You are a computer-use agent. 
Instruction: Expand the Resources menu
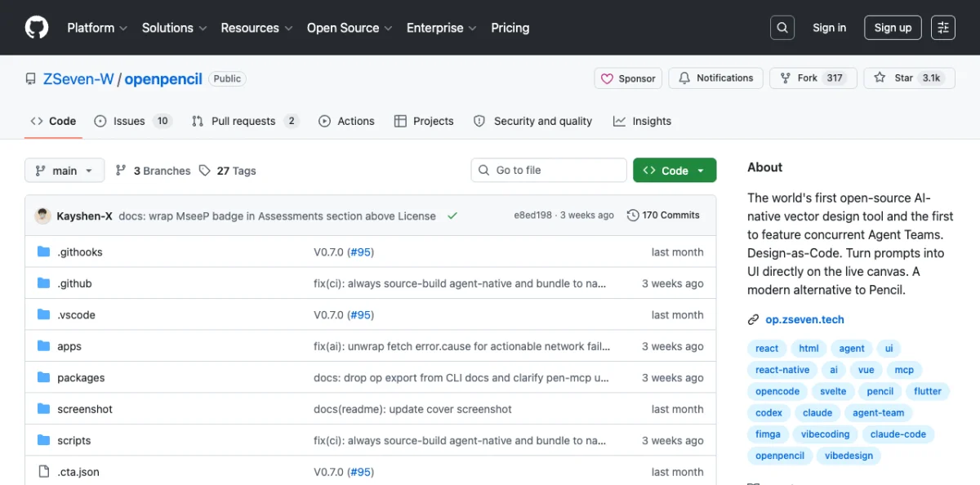(256, 28)
